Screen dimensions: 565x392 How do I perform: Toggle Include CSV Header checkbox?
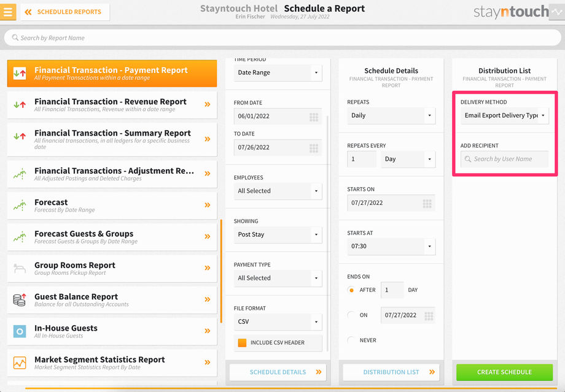[242, 343]
